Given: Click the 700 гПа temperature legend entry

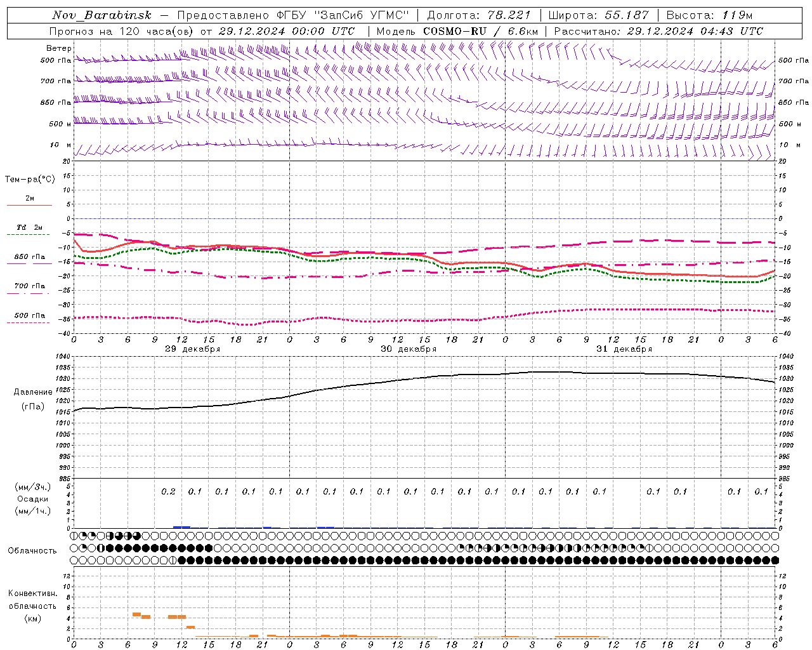Looking at the screenshot, I should pyautogui.click(x=29, y=286).
